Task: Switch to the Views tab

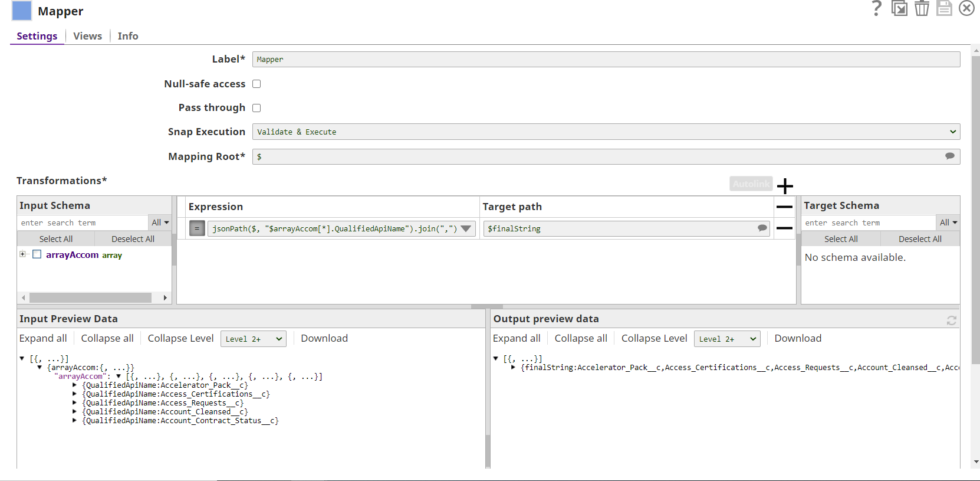Action: (87, 36)
